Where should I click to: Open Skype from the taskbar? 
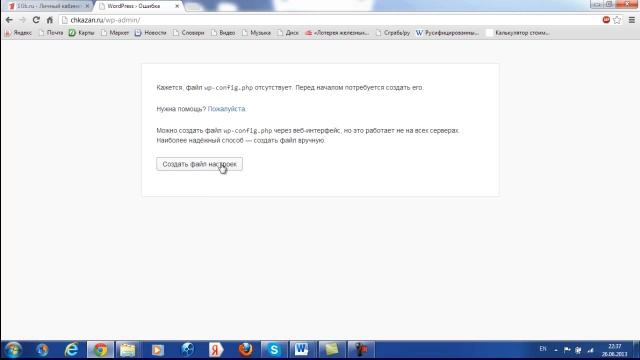(274, 350)
